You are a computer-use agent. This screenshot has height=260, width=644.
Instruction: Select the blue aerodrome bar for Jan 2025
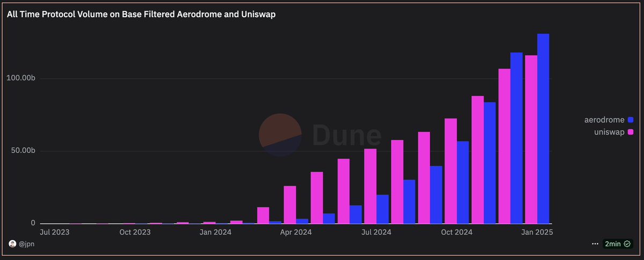pyautogui.click(x=543, y=129)
